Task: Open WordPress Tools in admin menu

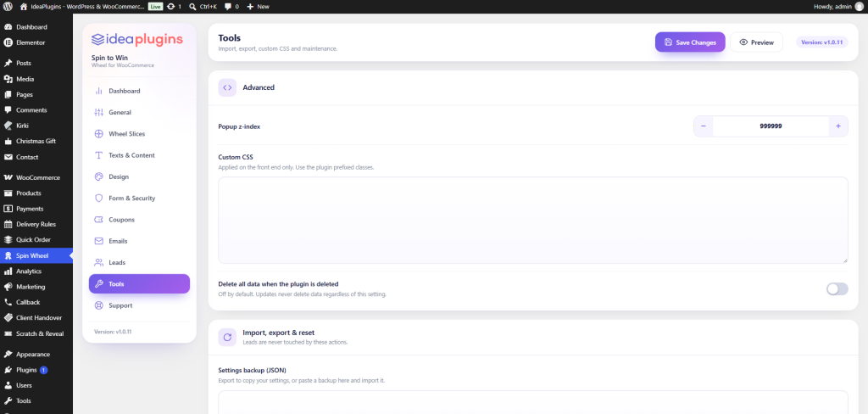Action: pyautogui.click(x=36, y=400)
